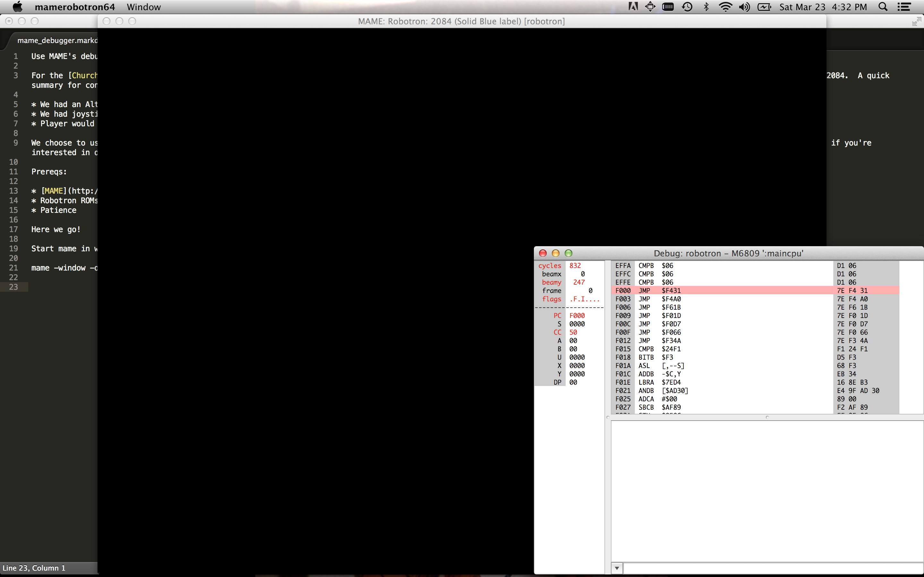The height and width of the screenshot is (577, 924).
Task: Open Notification Center list icon
Action: (904, 7)
